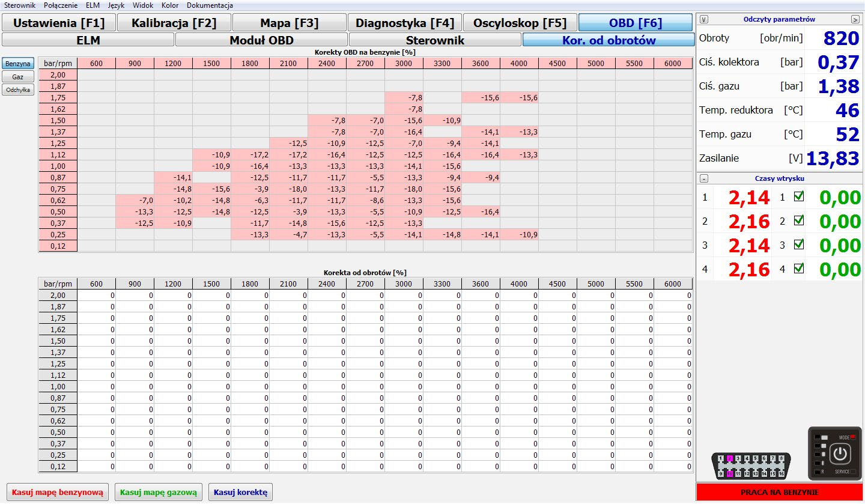Toggle injector 1 checkbox

tap(798, 197)
